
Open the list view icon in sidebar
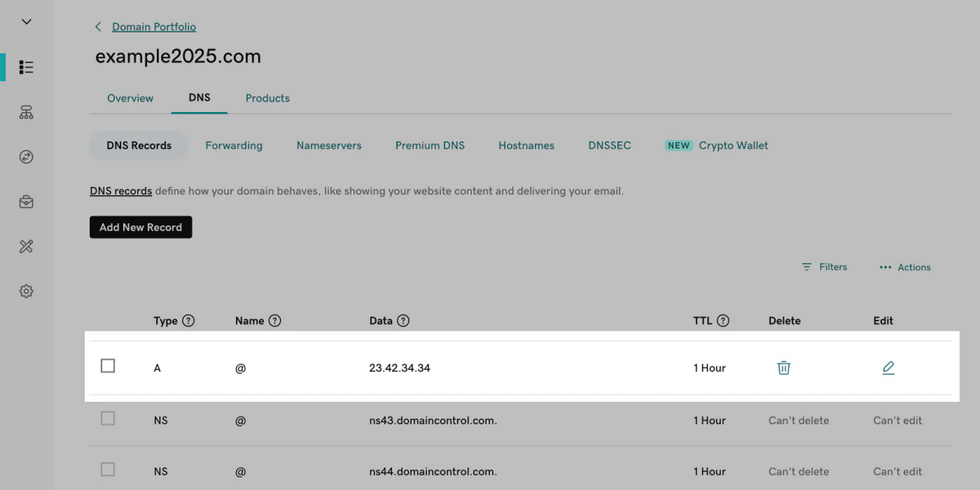(x=26, y=67)
